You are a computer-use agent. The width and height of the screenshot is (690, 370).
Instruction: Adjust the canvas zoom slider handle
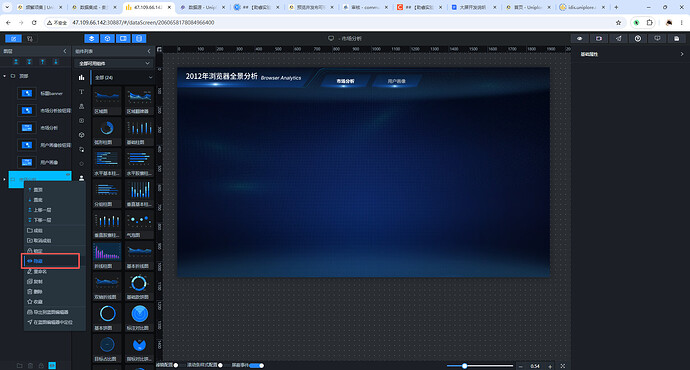[464, 366]
